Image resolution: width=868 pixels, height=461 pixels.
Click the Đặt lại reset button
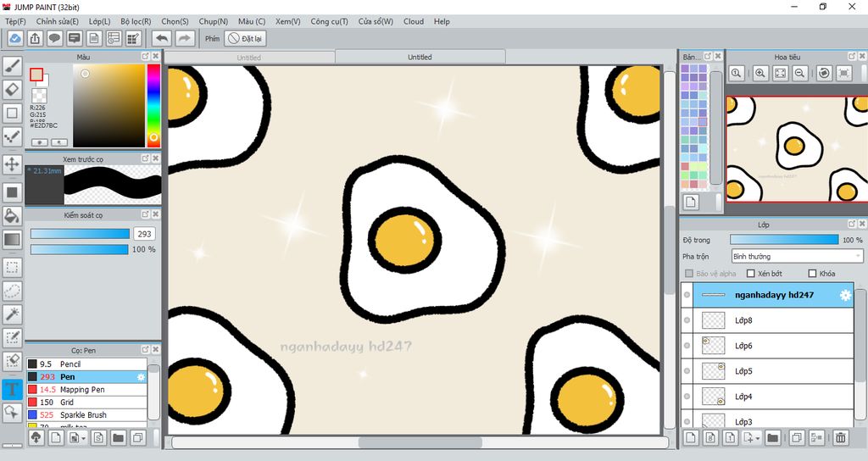click(x=246, y=38)
